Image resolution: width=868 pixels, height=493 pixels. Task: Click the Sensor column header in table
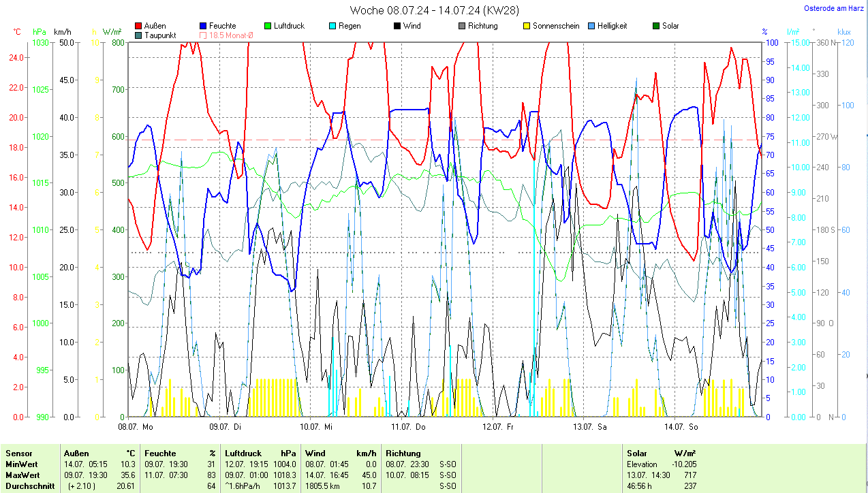pyautogui.click(x=18, y=453)
